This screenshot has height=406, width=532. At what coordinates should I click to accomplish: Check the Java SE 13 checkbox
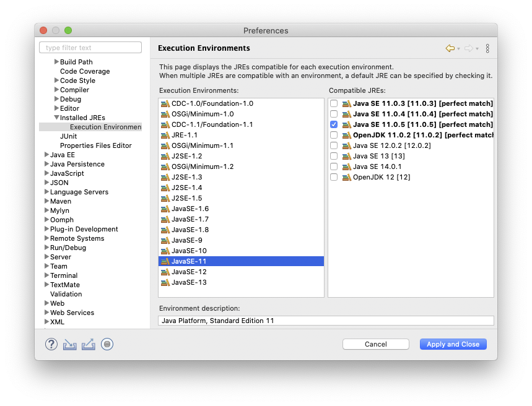click(x=334, y=156)
